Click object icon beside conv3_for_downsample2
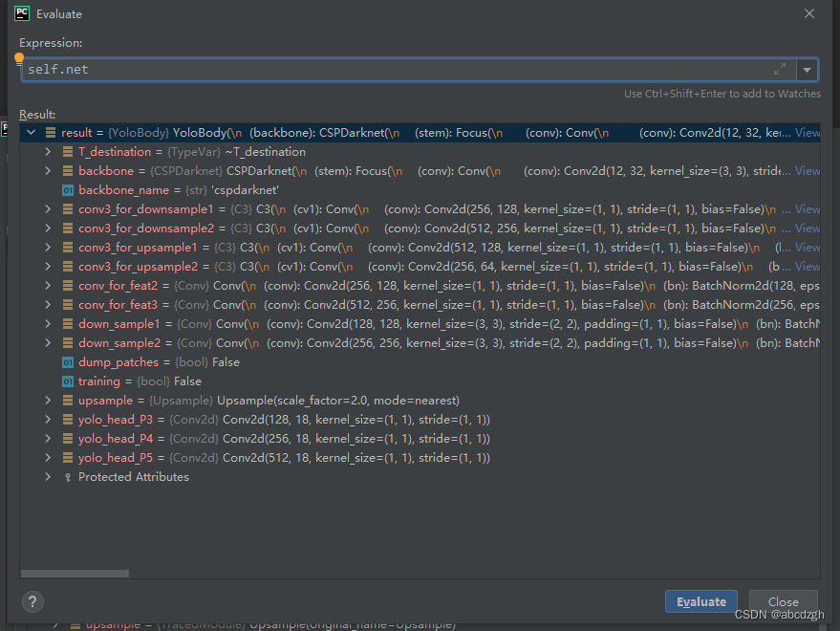This screenshot has width=840, height=631. pyautogui.click(x=68, y=228)
